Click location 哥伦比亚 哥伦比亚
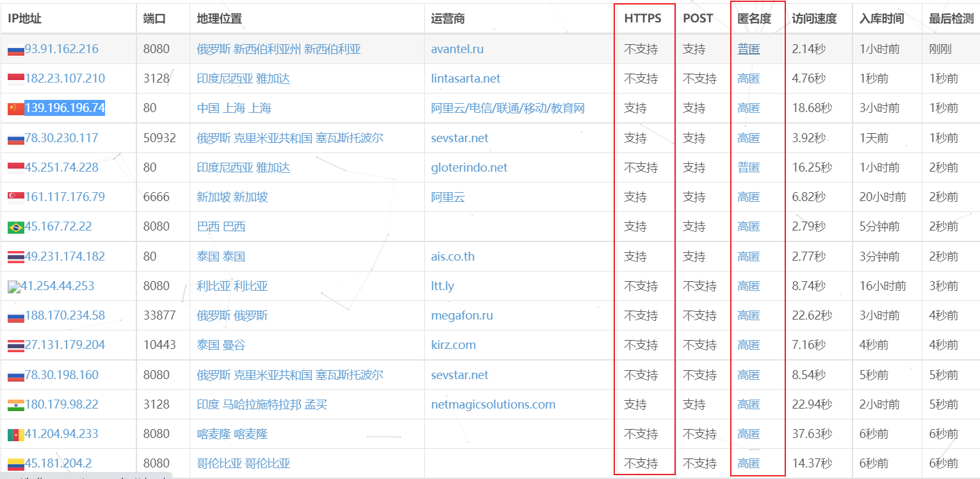The width and height of the screenshot is (980, 479). [x=243, y=463]
